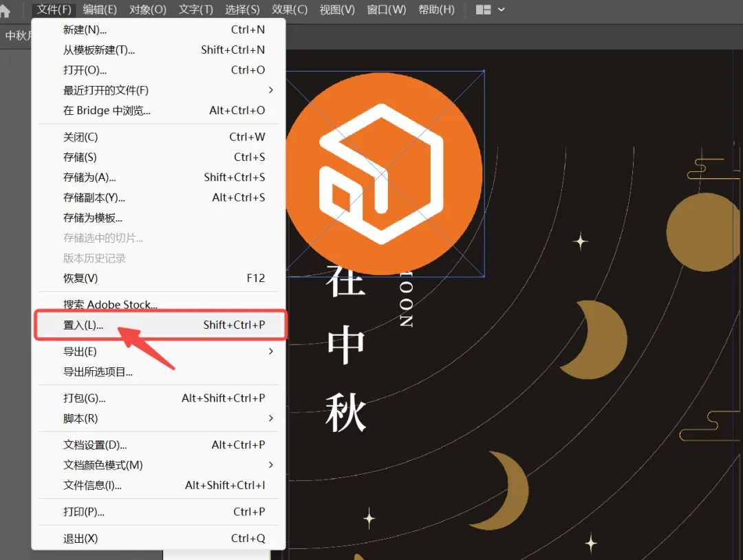The width and height of the screenshot is (743, 560).
Task: Open the 编辑(E) menu
Action: point(100,10)
